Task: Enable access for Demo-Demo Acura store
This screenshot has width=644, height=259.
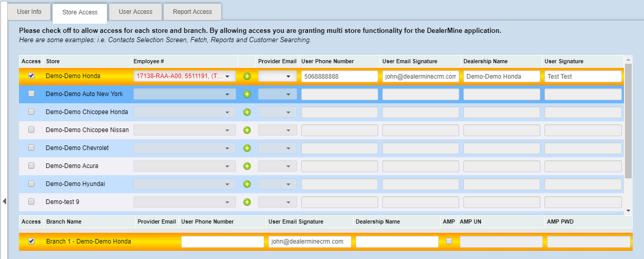Action: (x=31, y=166)
